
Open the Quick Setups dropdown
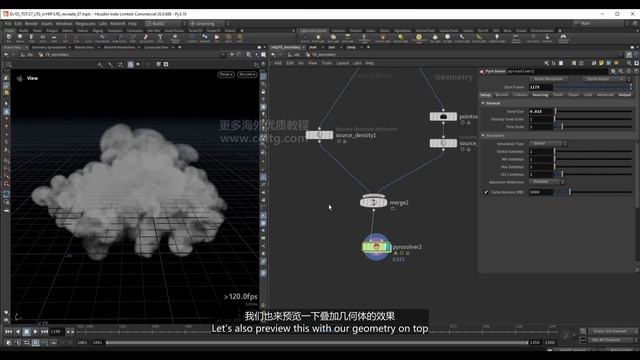click(x=605, y=79)
